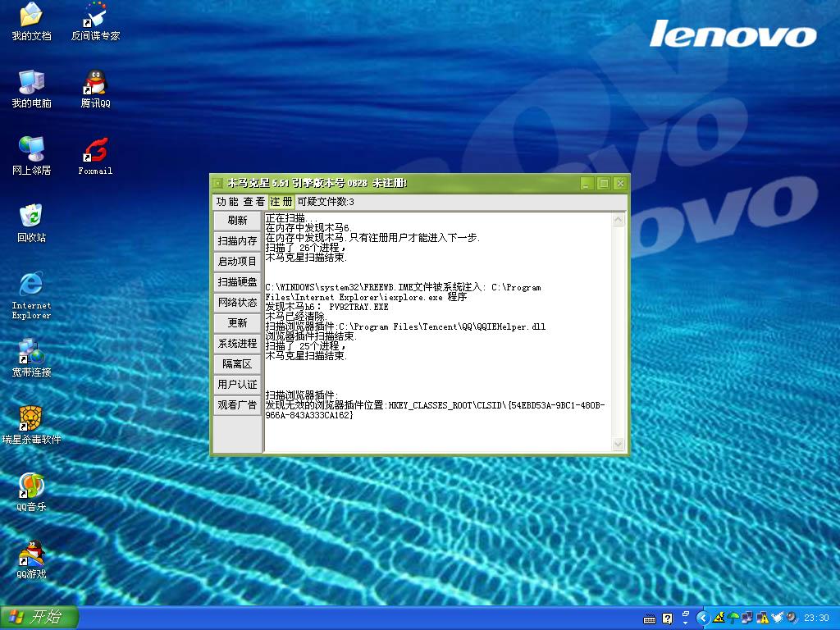Screen dimensions: 840x630
Task: Open the Foxmail desktop shortcut
Action: tap(95, 156)
